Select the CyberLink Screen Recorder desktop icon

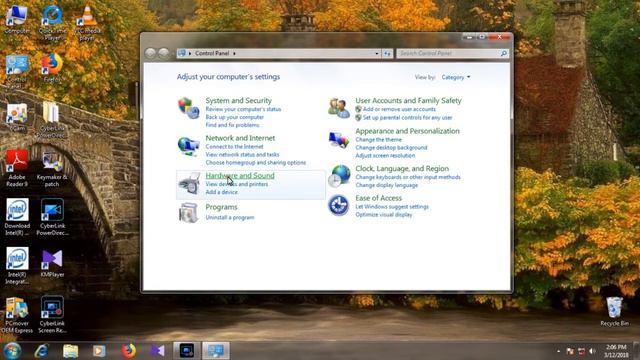(x=52, y=314)
